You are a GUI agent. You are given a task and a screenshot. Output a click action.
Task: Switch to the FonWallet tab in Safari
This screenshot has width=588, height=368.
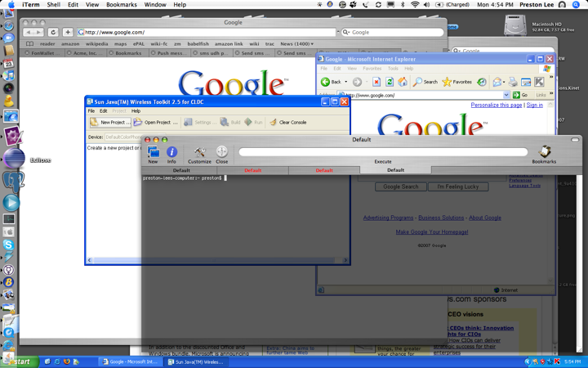click(x=42, y=53)
